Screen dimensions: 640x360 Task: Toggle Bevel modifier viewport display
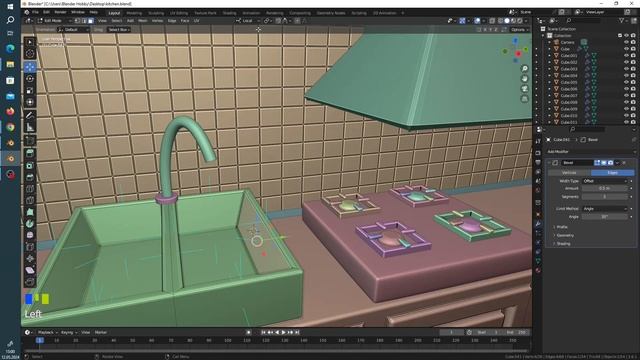tap(604, 162)
